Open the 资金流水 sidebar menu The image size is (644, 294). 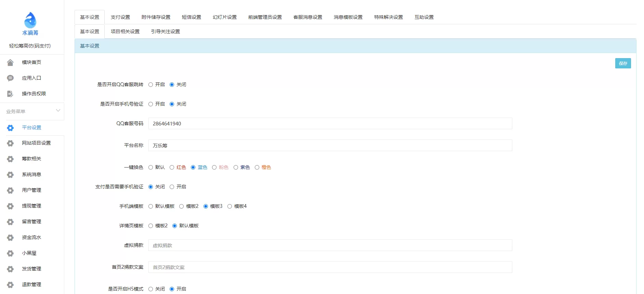[x=31, y=237]
